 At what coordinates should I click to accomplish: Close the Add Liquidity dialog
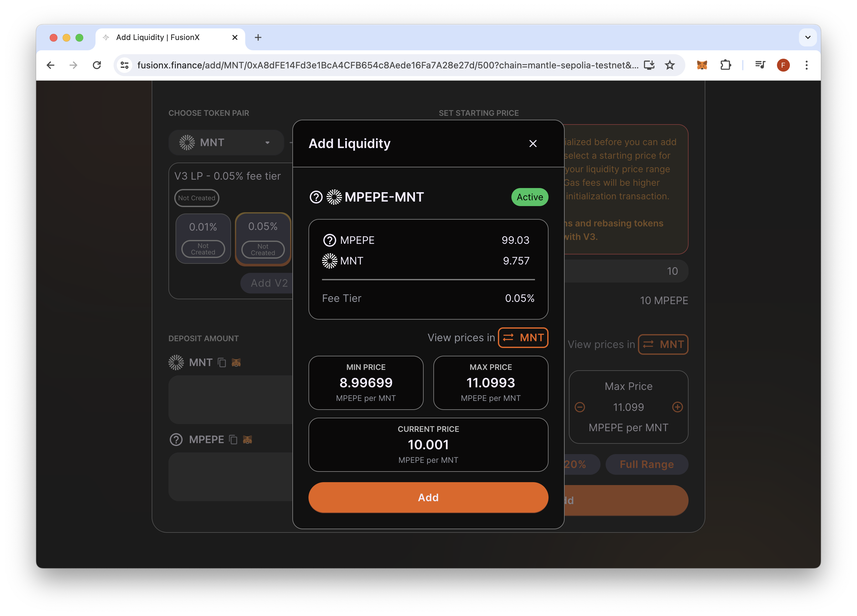533,144
